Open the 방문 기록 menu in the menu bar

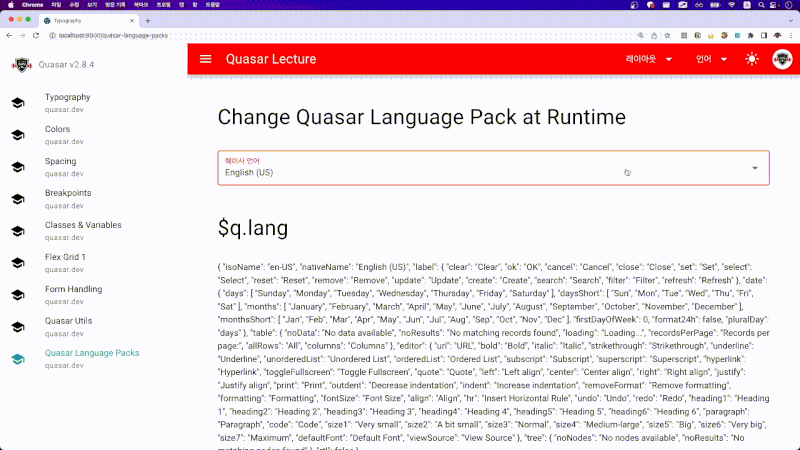click(115, 5)
